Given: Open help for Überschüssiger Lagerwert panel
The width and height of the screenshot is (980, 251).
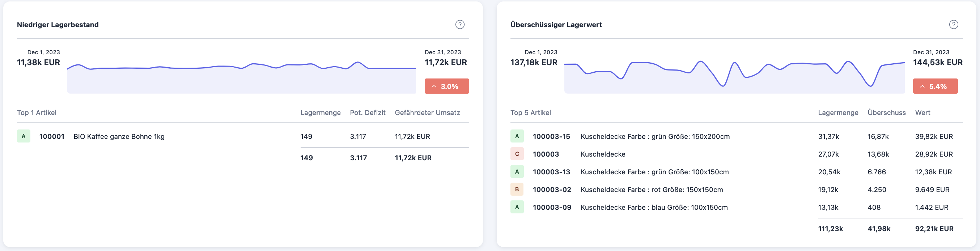Looking at the screenshot, I should pyautogui.click(x=953, y=25).
